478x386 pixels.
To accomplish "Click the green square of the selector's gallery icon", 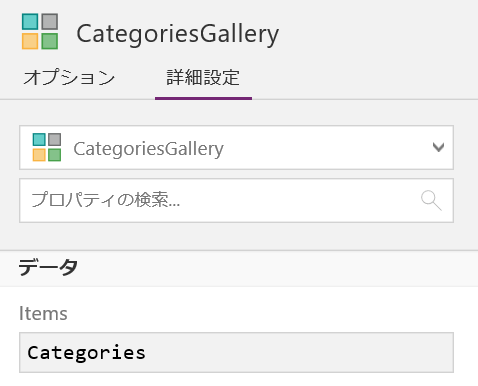I will click(x=55, y=155).
